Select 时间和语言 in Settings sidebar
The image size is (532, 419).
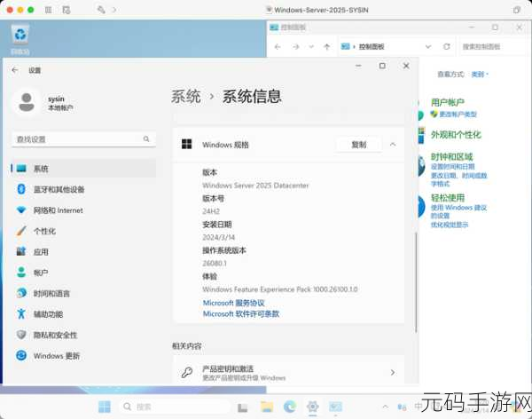click(x=84, y=293)
